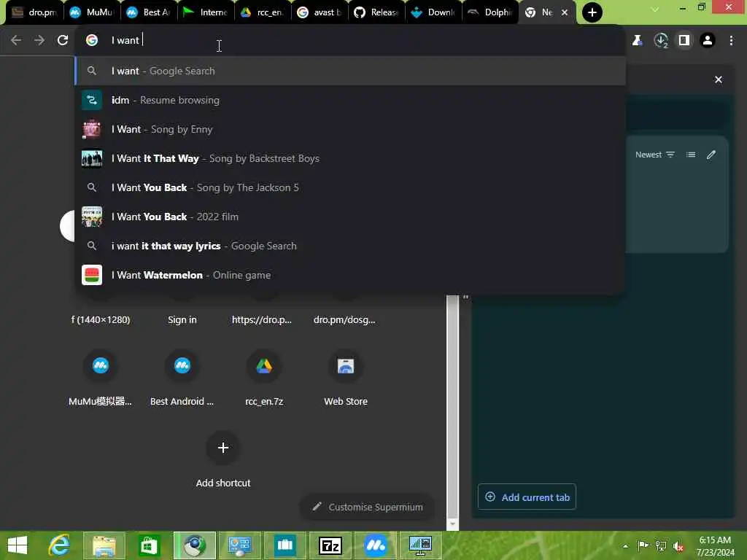Switch to the Internet tab with green flag
Viewport: 747px width, 560px height.
coord(206,12)
